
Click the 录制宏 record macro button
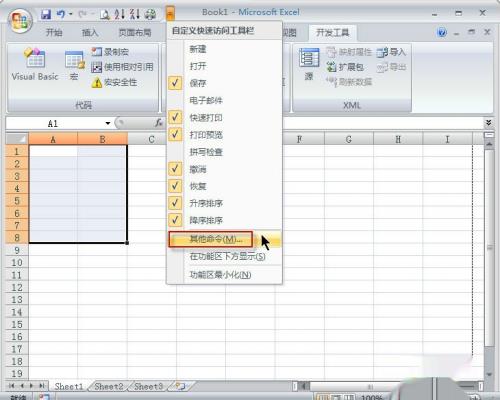(110, 52)
